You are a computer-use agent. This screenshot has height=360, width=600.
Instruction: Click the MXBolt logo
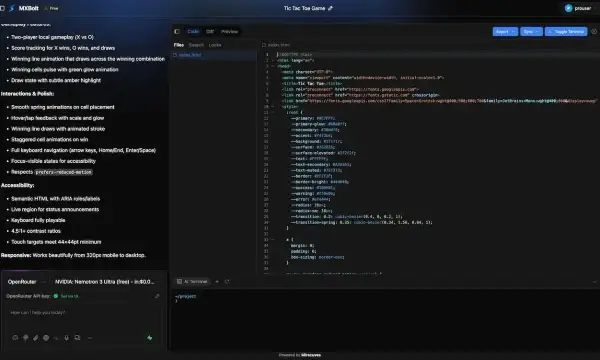(24, 8)
